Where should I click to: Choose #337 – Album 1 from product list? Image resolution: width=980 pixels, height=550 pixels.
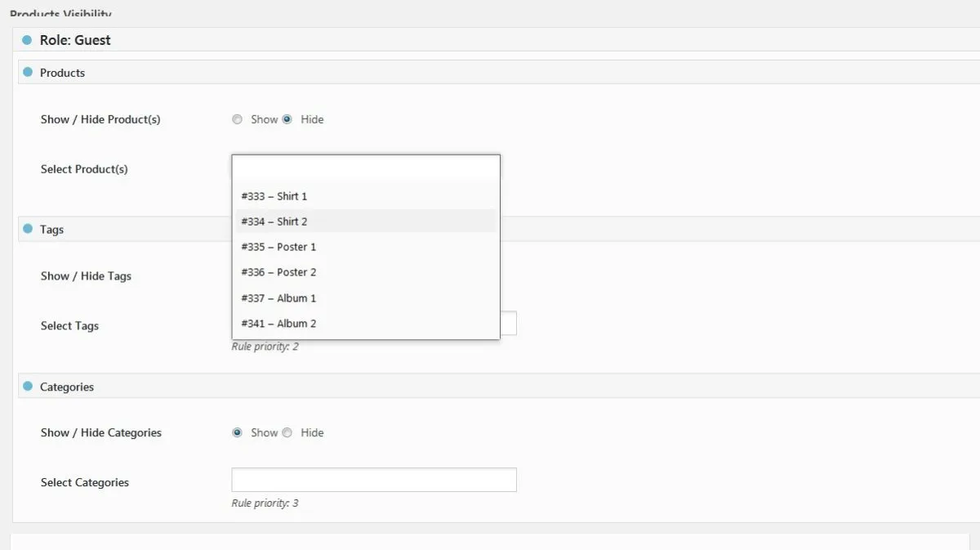tap(366, 298)
